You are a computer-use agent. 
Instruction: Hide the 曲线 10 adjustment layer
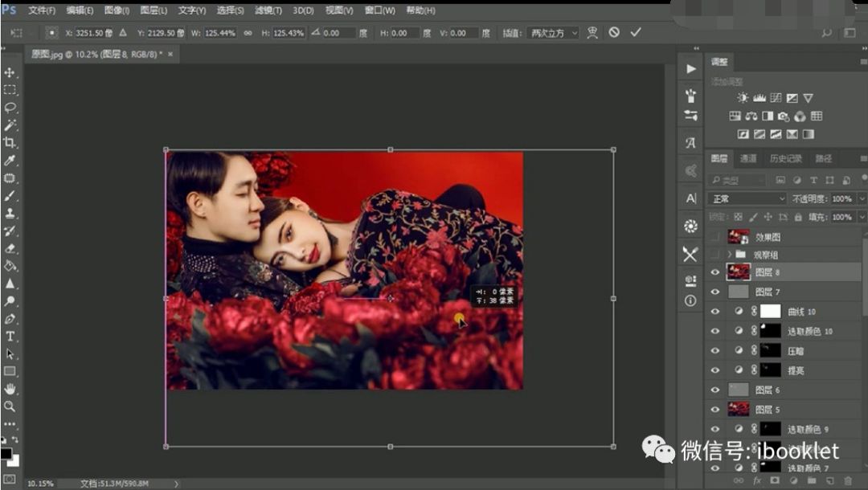(x=715, y=312)
